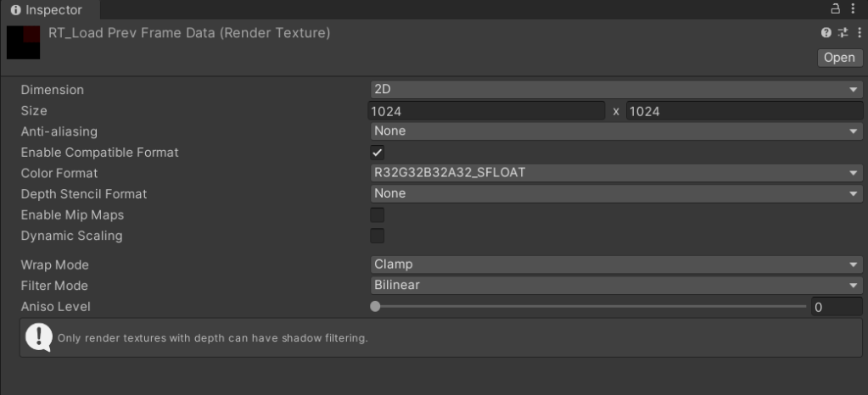Open the Anti-aliasing dropdown
The image size is (868, 395).
616,131
